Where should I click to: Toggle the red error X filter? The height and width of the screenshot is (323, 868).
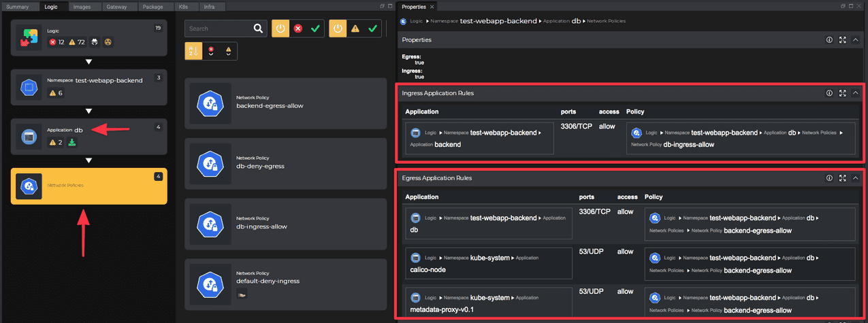click(x=298, y=29)
